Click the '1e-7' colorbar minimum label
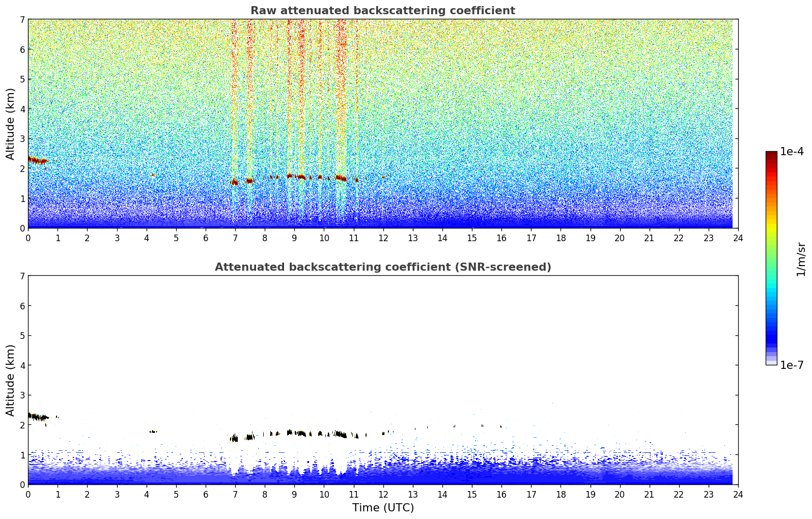Viewport: 812px width, 519px height. 792,365
